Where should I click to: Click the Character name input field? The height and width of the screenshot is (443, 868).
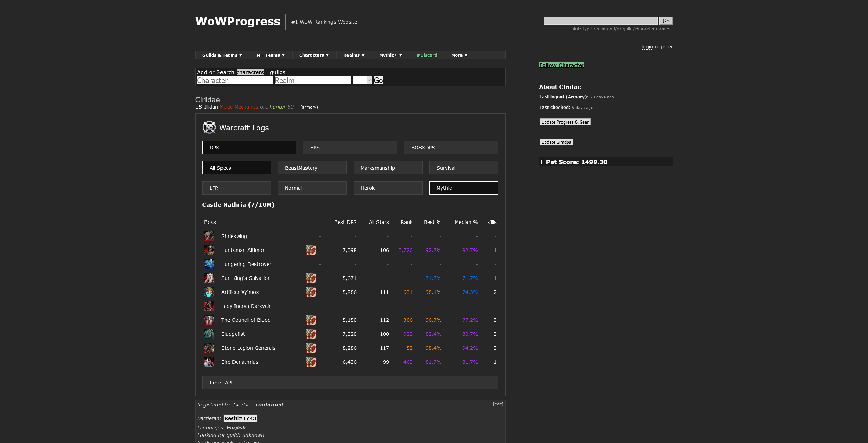(x=235, y=80)
